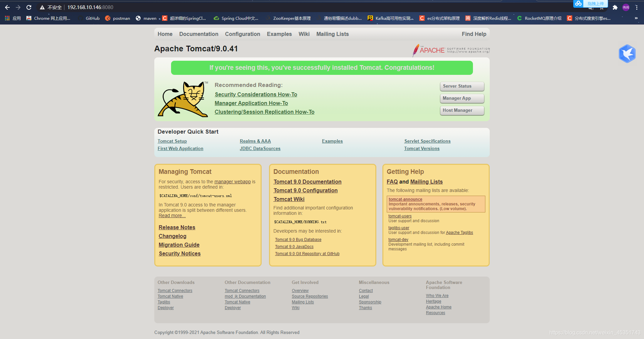Open the Examples nav item in top bar

(279, 34)
